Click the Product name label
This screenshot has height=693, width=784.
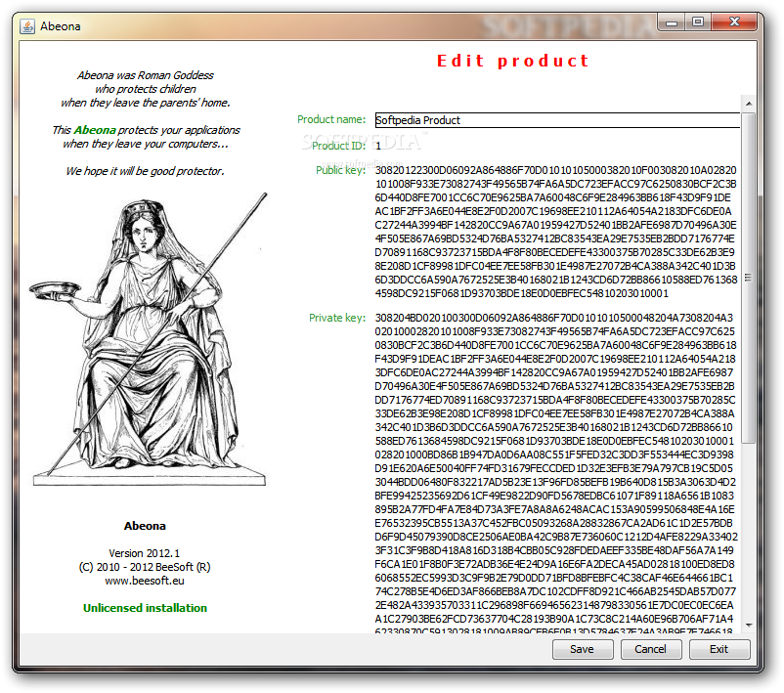(331, 119)
